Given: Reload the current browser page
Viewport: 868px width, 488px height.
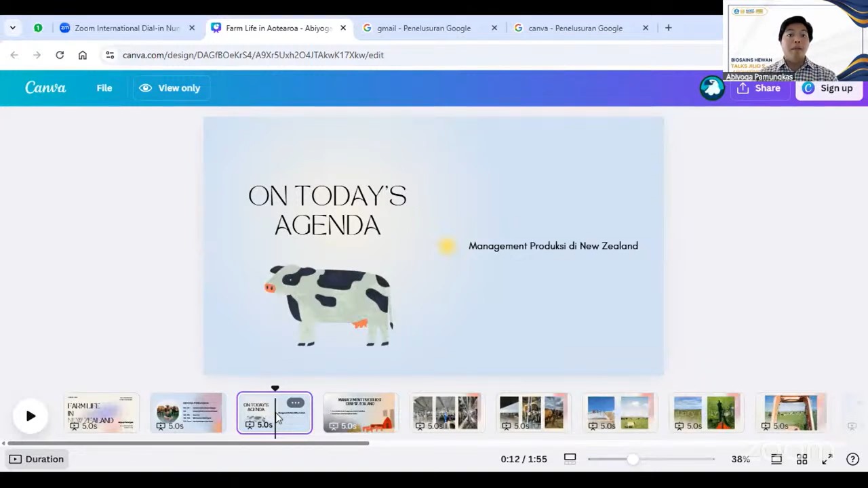Looking at the screenshot, I should [60, 55].
